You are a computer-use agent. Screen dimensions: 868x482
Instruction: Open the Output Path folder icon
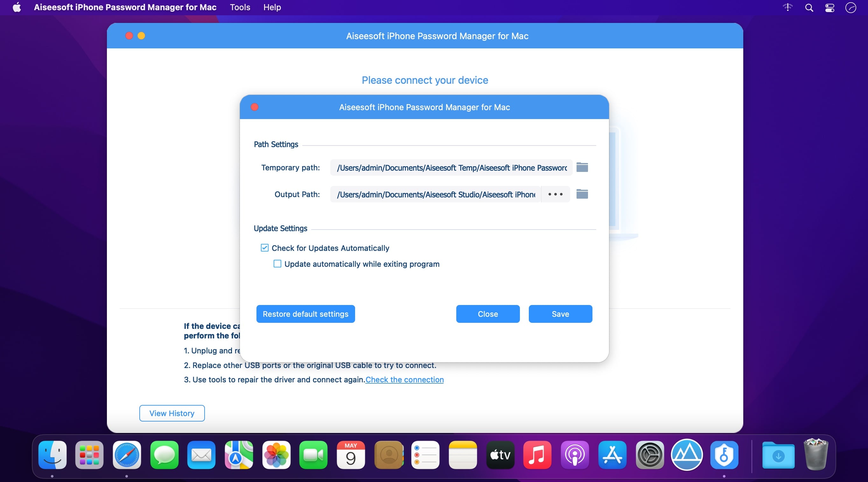(582, 194)
